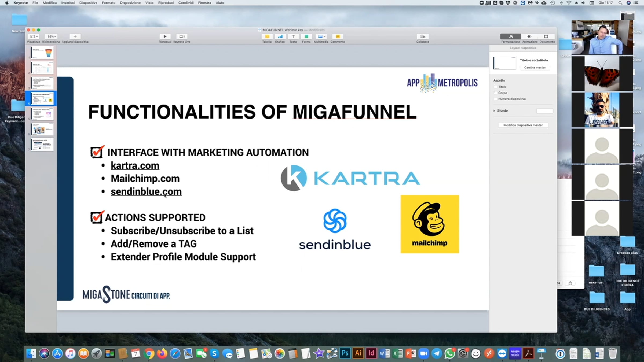Add a Commento note
Screen dimensions: 644x362
pos(338,36)
